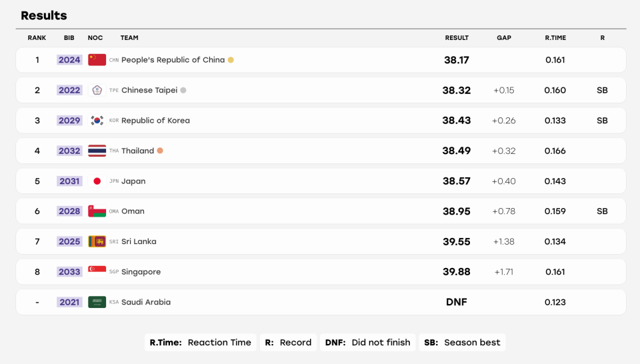Select bib number 2029
This screenshot has width=640, height=364.
click(69, 121)
